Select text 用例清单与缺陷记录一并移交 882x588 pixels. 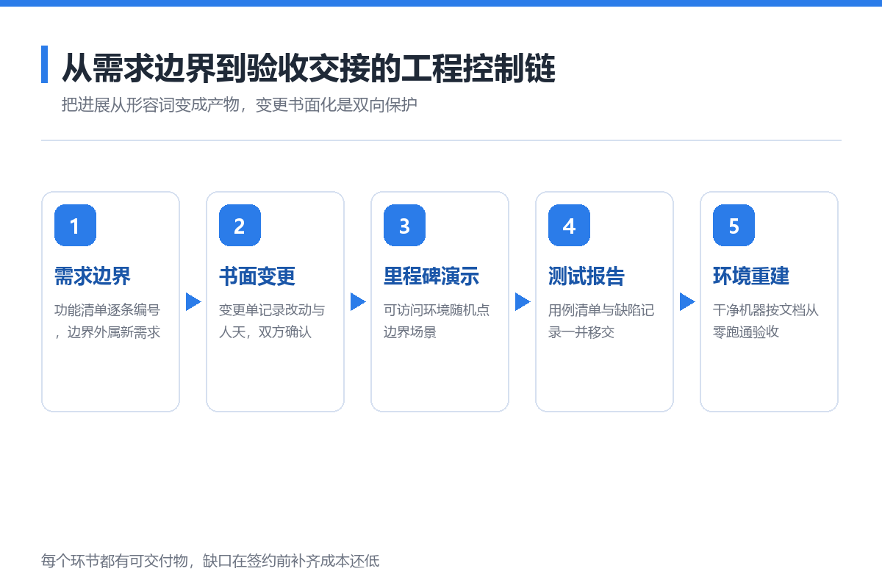click(x=601, y=320)
